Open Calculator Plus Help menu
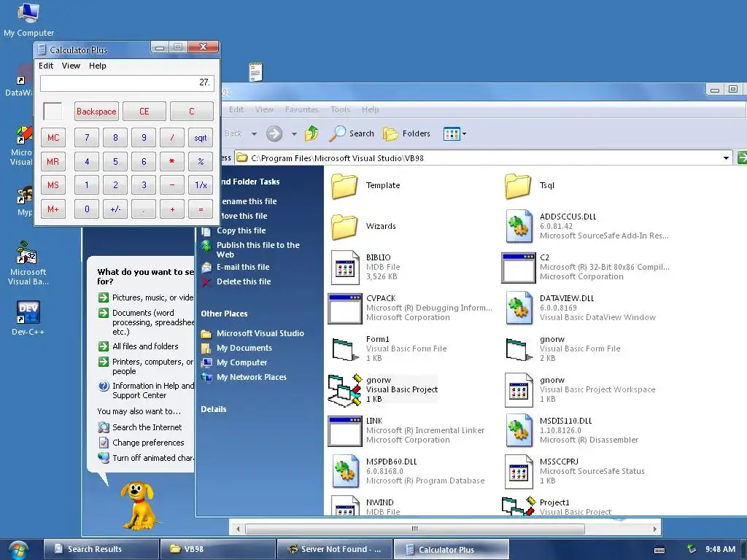The image size is (747, 560). [x=98, y=66]
